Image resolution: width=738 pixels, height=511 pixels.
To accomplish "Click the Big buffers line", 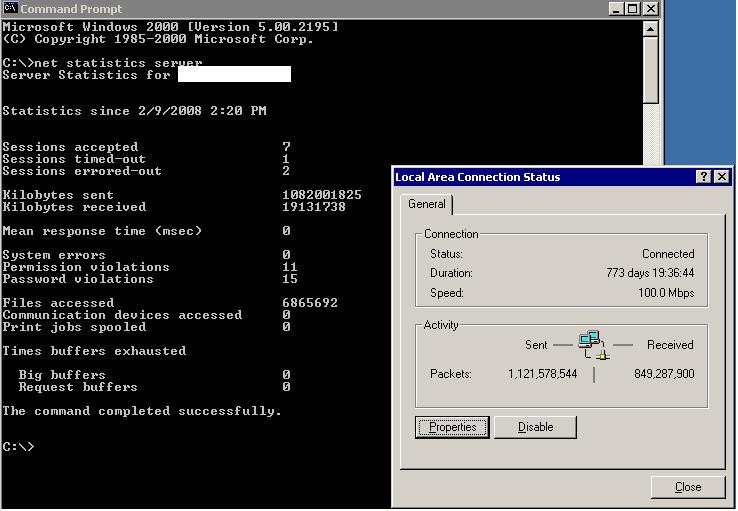I will [154, 375].
